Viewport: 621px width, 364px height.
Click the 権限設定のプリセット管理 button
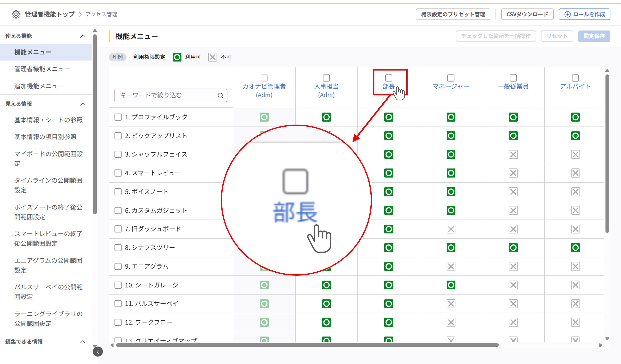pyautogui.click(x=453, y=14)
